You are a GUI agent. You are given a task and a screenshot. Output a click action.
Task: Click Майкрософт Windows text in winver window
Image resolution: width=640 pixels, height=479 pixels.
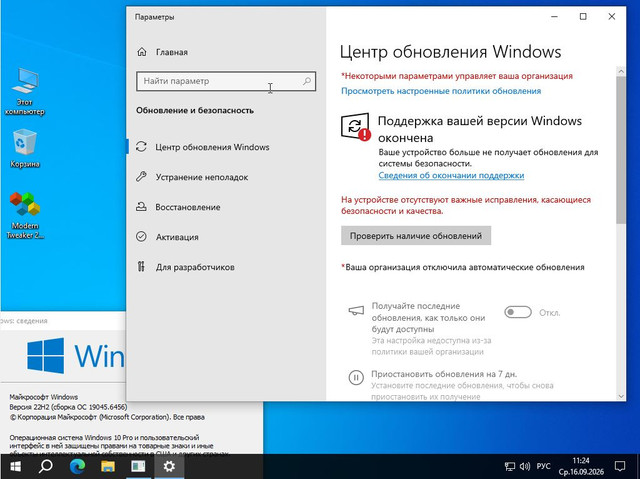tap(44, 397)
